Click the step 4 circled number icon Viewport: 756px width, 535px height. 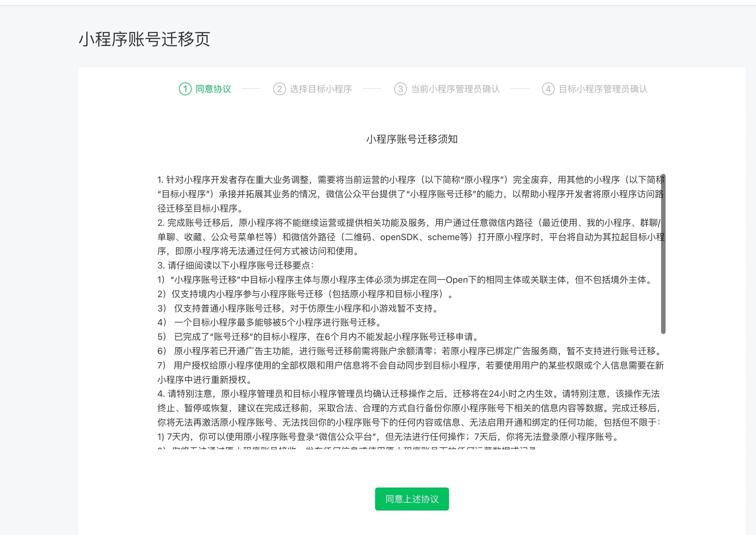[x=548, y=89]
